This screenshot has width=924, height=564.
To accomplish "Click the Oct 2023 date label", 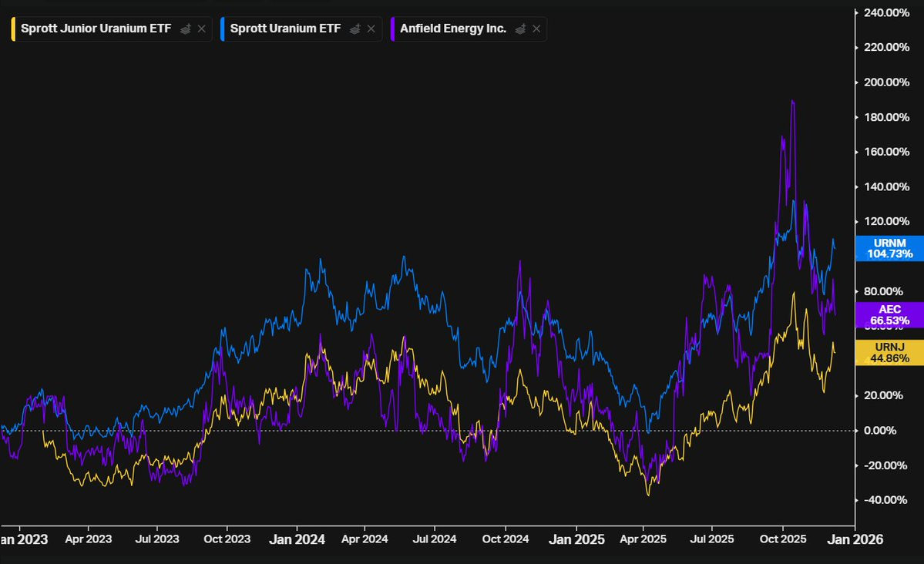I will (x=227, y=539).
